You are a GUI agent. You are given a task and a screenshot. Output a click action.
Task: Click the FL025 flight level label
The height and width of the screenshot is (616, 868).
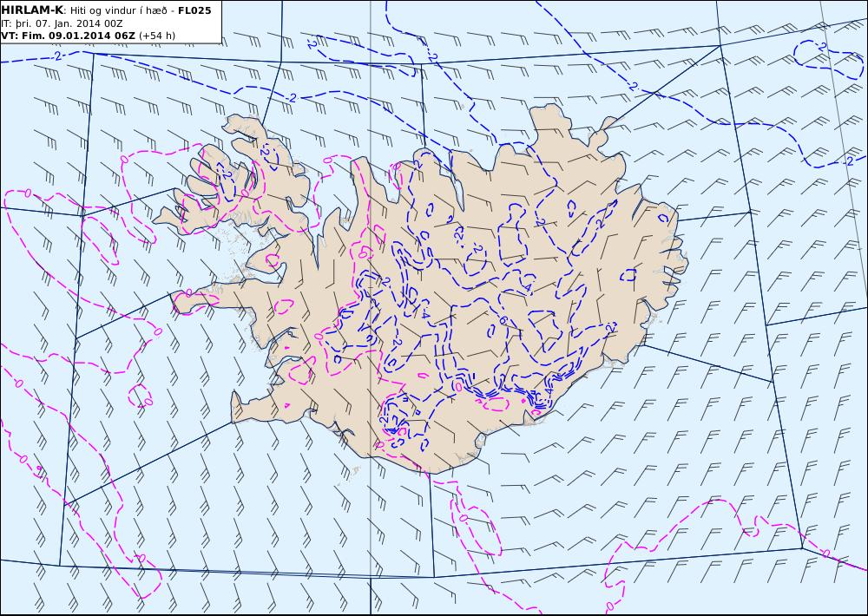tap(194, 10)
